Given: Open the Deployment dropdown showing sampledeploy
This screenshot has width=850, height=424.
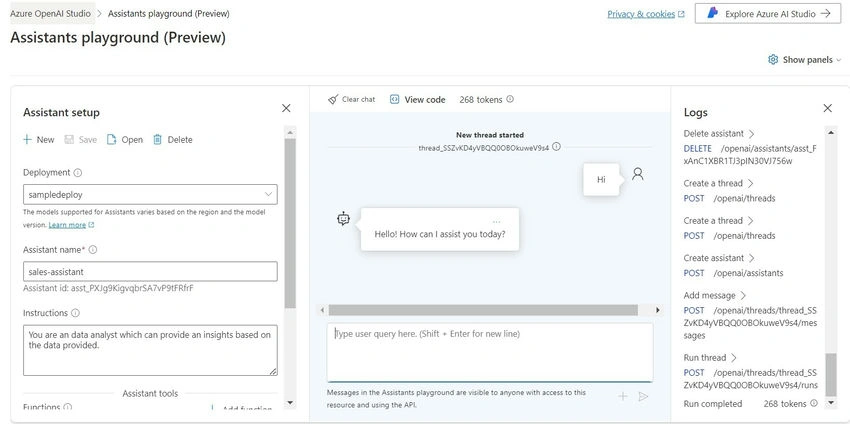Looking at the screenshot, I should [150, 194].
